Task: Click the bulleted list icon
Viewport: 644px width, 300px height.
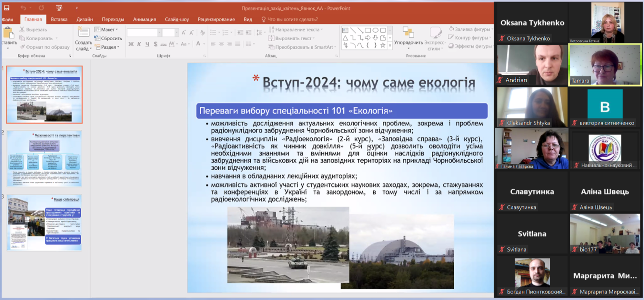Action: (213, 33)
